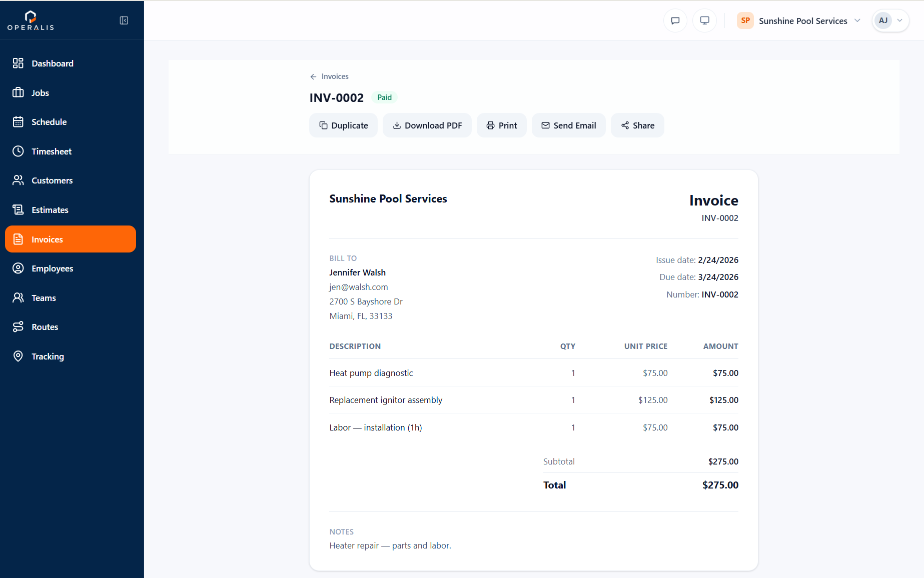Open the Dashboard menu item
Viewport: 924px width, 578px height.
point(71,63)
